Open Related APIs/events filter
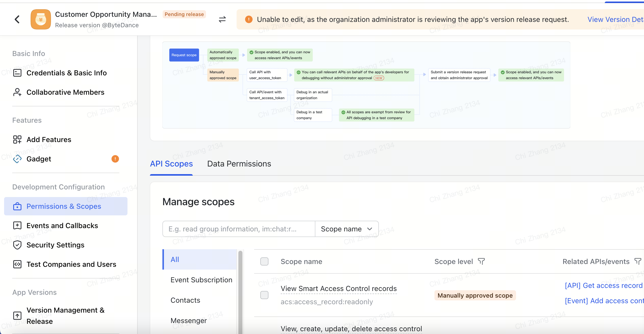The width and height of the screenshot is (644, 334). [x=638, y=261]
